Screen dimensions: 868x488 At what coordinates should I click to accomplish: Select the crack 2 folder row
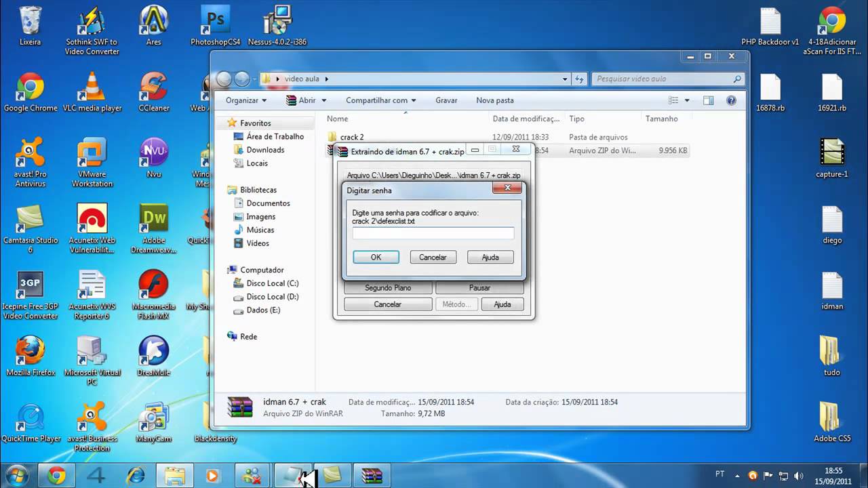click(507, 137)
